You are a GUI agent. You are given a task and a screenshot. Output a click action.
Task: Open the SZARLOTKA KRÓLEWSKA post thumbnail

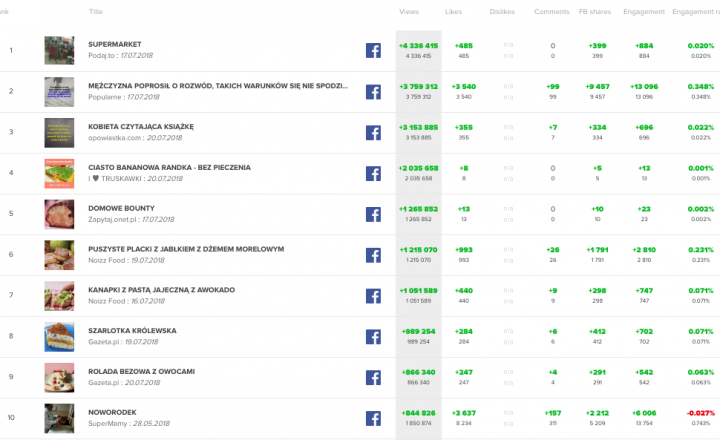(x=60, y=336)
